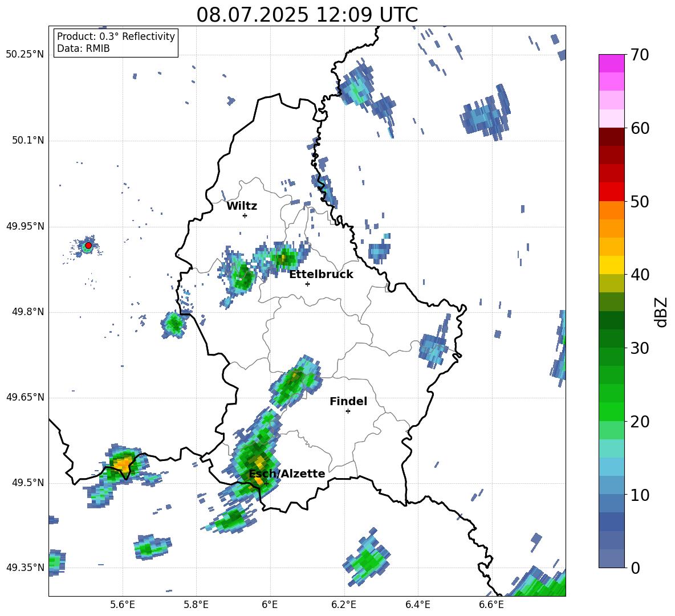This screenshot has width=675, height=616.
Task: Click the 6.4°E longitude label
Action: [418, 605]
